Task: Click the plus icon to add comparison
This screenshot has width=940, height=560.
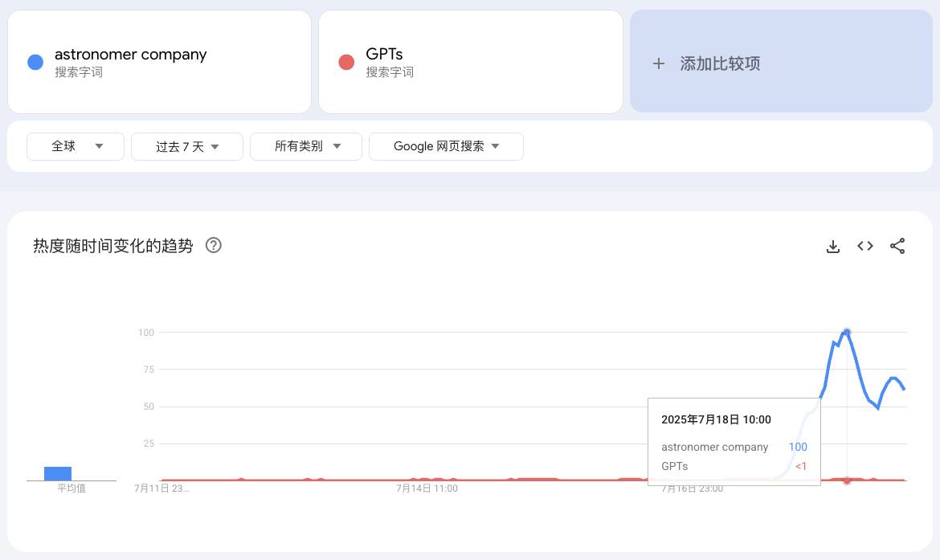Action: pyautogui.click(x=658, y=63)
